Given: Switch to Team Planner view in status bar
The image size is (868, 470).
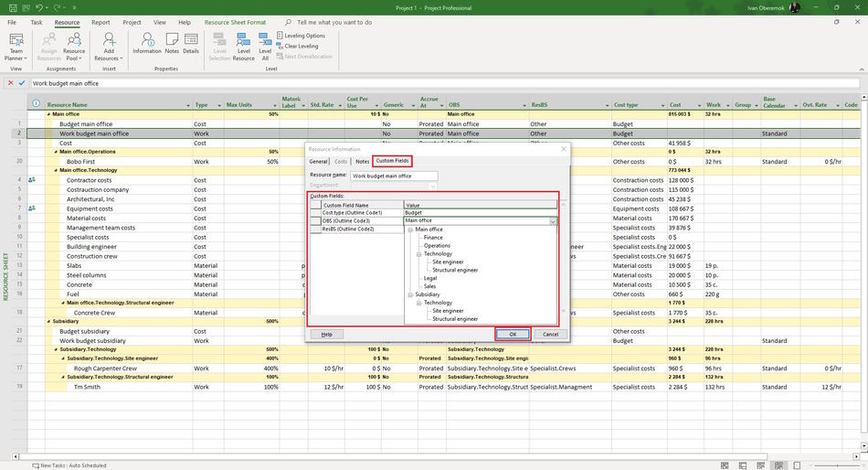Looking at the screenshot, I should pyautogui.click(x=760, y=465).
